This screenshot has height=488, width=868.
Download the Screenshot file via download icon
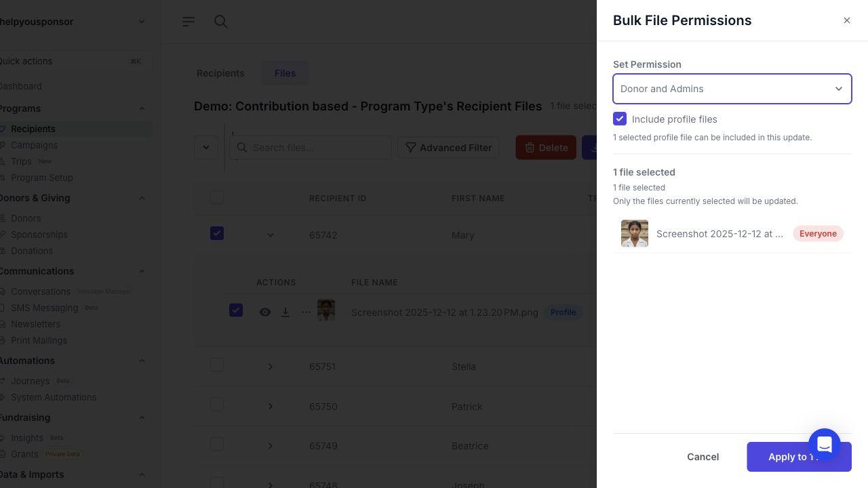pyautogui.click(x=285, y=312)
